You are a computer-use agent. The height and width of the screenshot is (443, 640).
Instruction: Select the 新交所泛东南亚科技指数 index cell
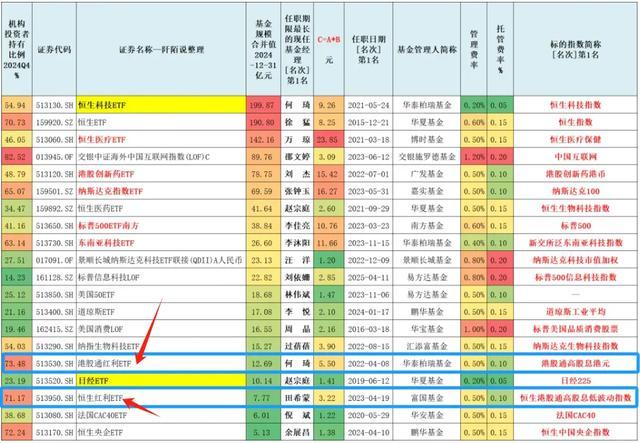point(575,243)
